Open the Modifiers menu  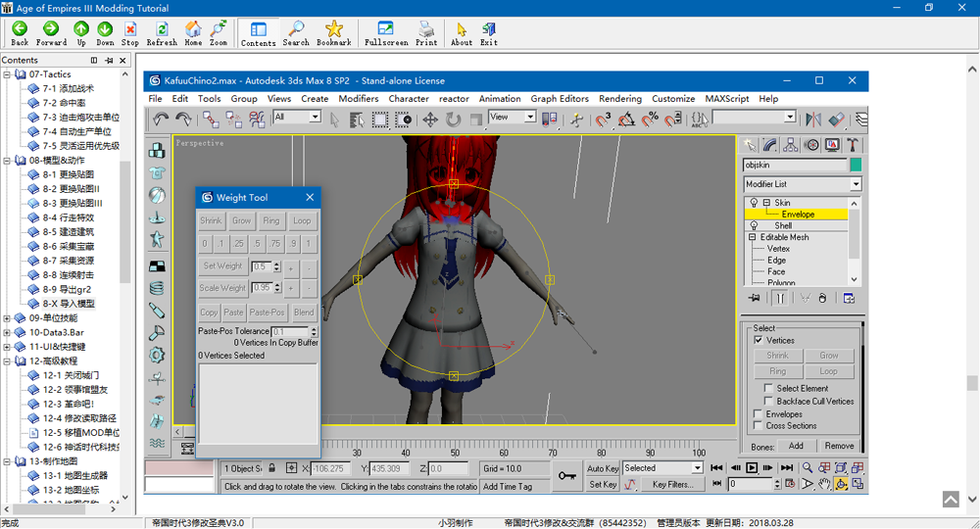[358, 99]
